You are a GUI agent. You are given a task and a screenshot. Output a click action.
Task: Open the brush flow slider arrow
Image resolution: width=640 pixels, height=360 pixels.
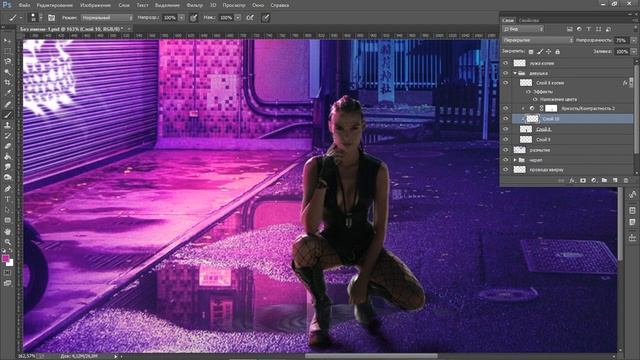pos(238,18)
